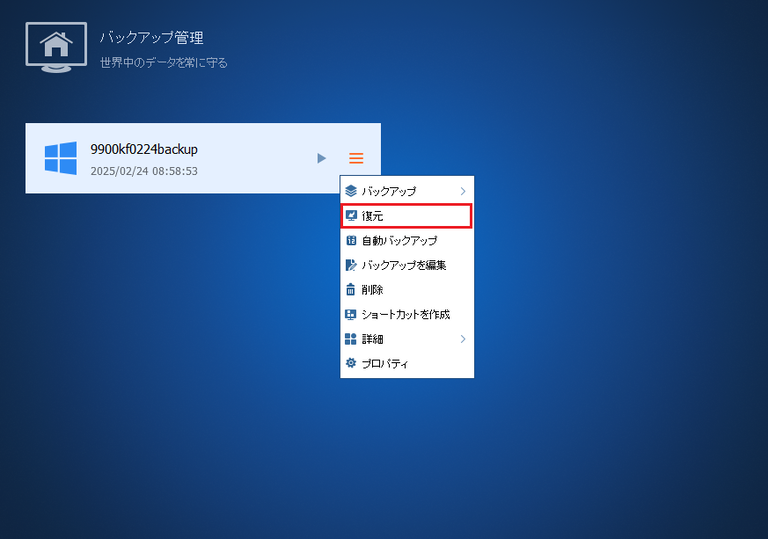
Task: Click the grid icon beside 詳細
Action: 351,339
